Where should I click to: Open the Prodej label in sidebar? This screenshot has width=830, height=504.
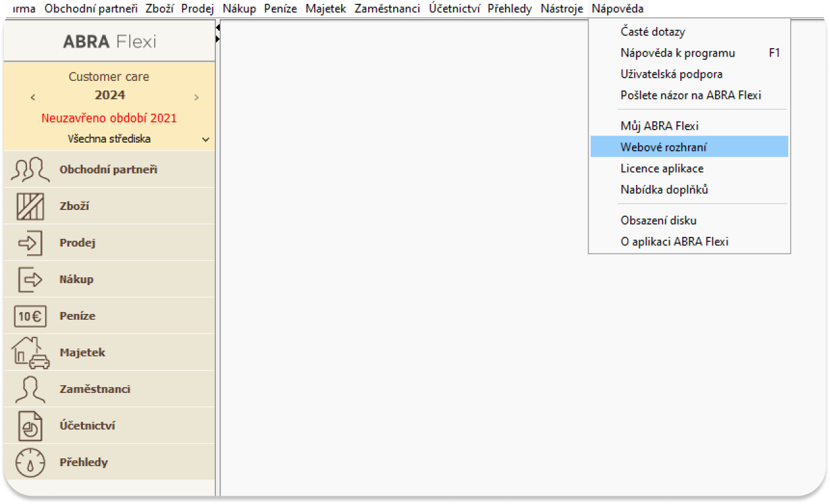tap(77, 243)
